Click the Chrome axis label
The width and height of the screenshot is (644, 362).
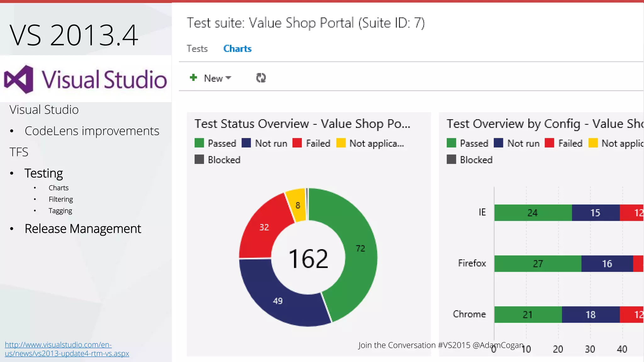click(469, 314)
